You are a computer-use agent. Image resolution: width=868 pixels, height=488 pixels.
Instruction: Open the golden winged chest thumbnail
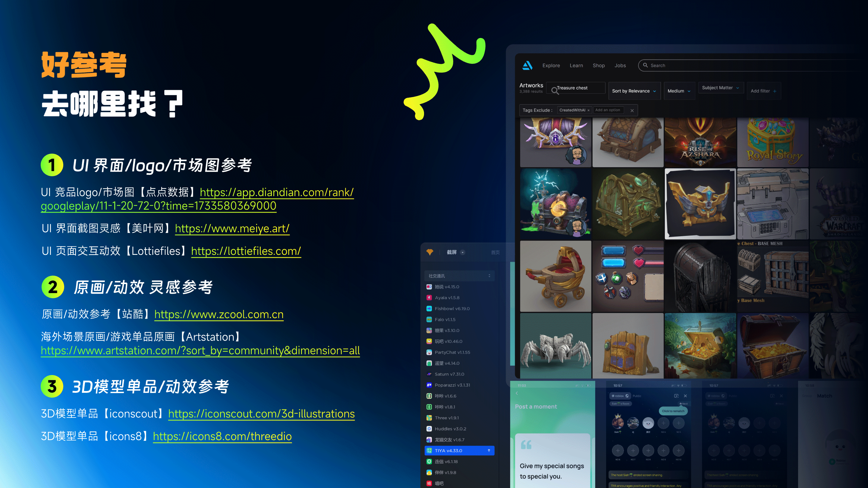pos(700,204)
